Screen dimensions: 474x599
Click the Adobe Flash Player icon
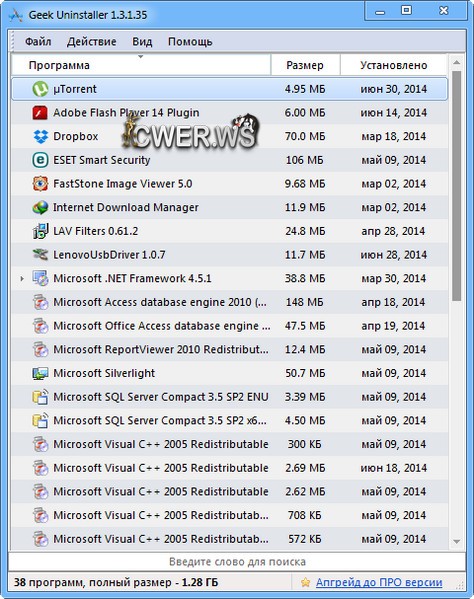point(40,113)
